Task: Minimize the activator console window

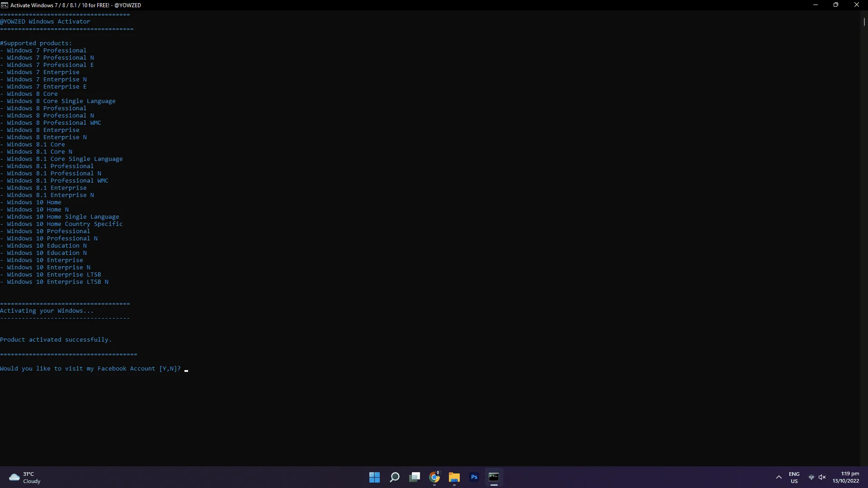Action: 816,5
